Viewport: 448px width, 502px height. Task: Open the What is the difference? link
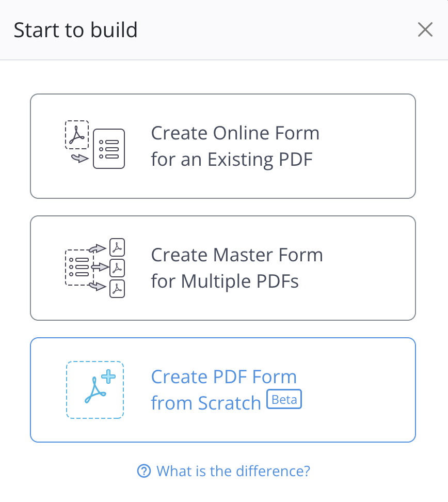coord(233,471)
